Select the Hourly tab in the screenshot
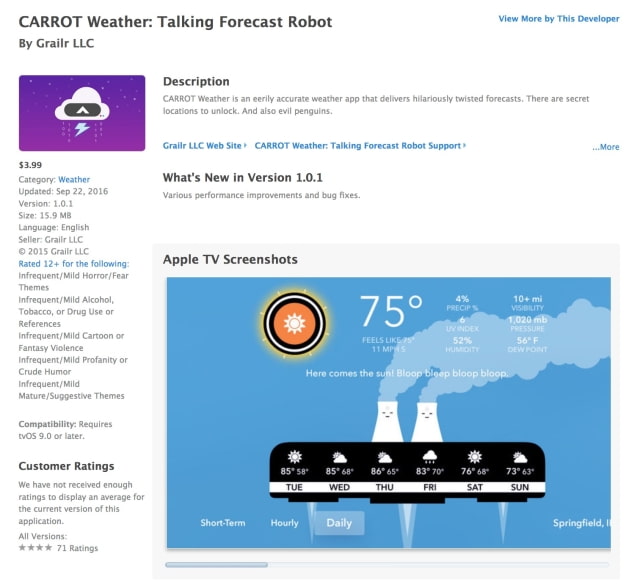Viewport: 640px width, 585px height. [284, 523]
